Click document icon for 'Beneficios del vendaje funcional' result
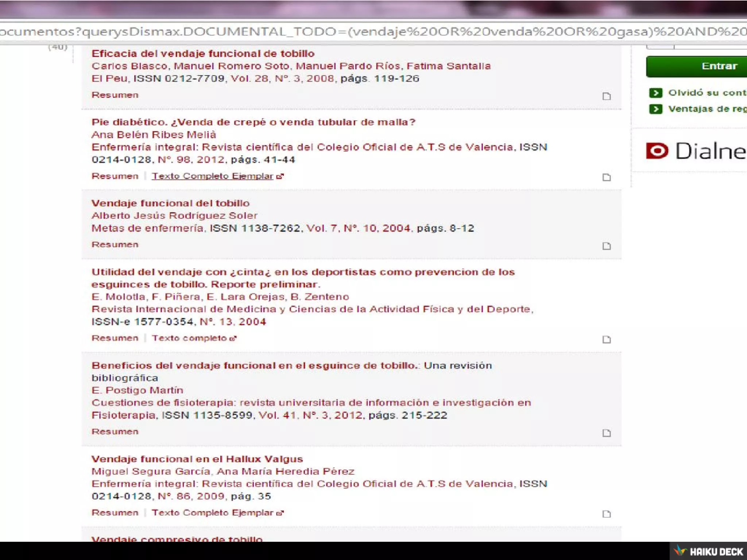Viewport: 747px width, 560px height. 606,433
